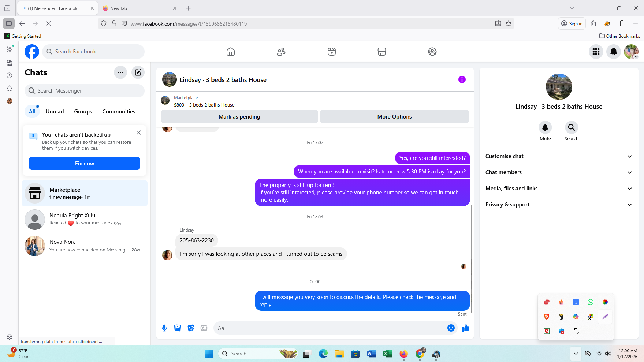The height and width of the screenshot is (362, 644).
Task: Open conversation information purple icon
Action: point(462,79)
